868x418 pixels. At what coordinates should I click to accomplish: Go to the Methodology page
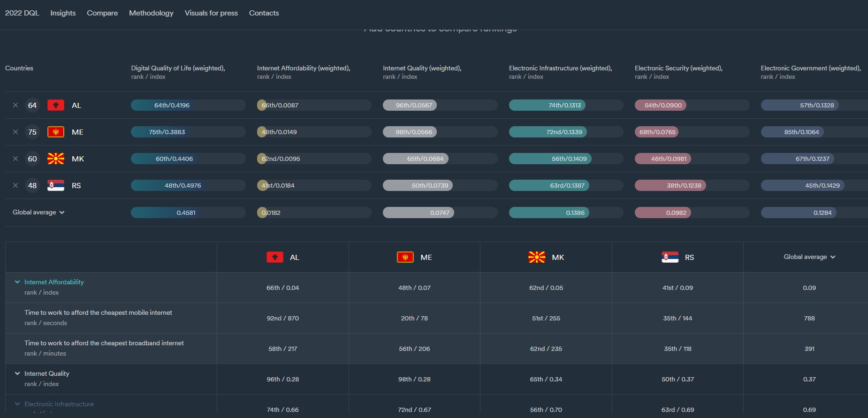(151, 13)
